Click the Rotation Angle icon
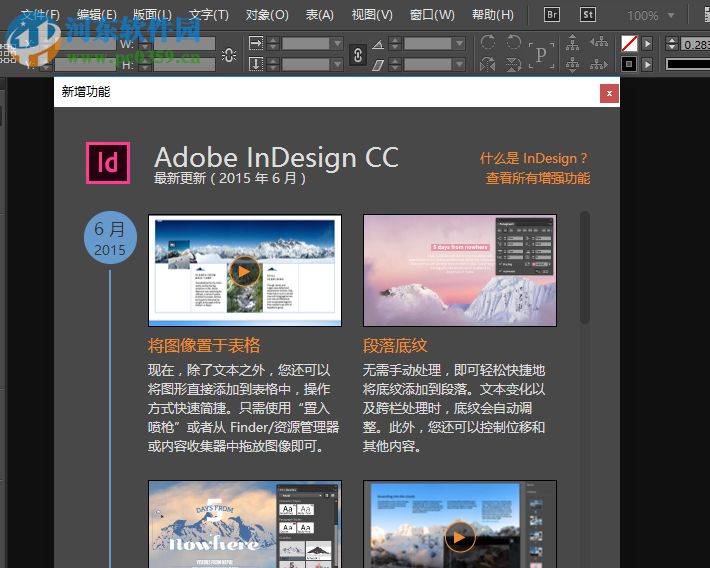 pyautogui.click(x=378, y=44)
